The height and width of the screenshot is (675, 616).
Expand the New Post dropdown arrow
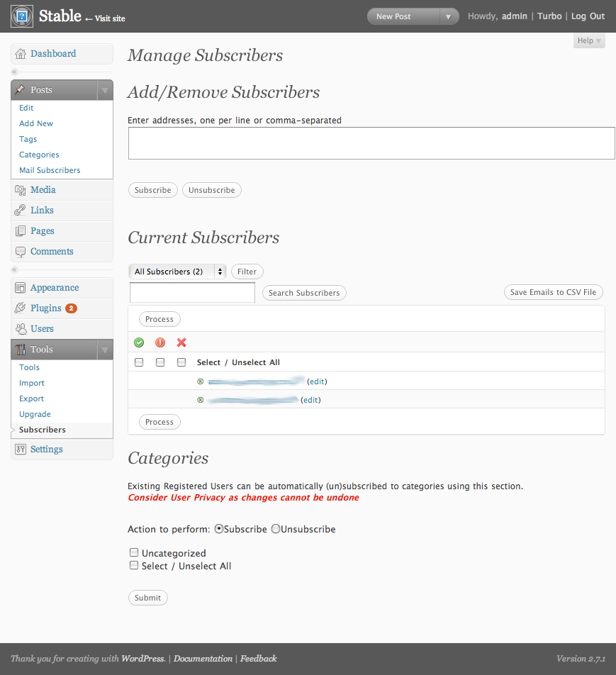pos(448,16)
